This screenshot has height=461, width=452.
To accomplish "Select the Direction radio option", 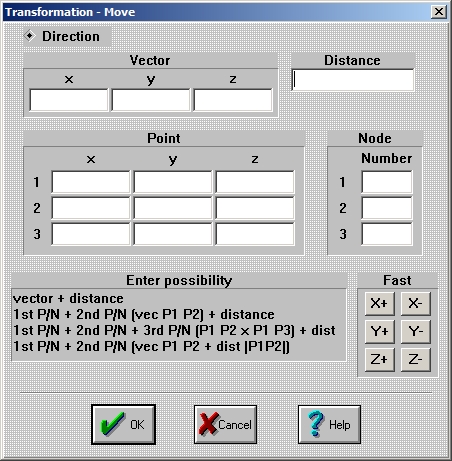I will [30, 36].
